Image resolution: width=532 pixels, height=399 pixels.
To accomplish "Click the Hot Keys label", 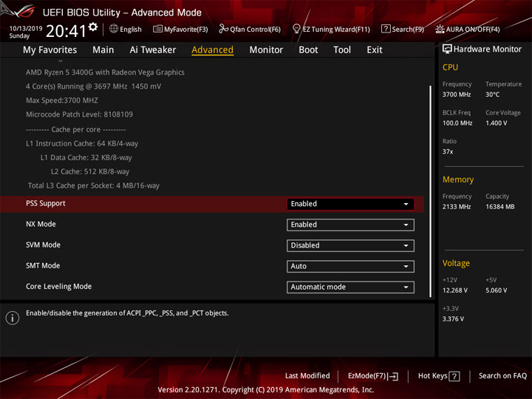I will click(432, 375).
